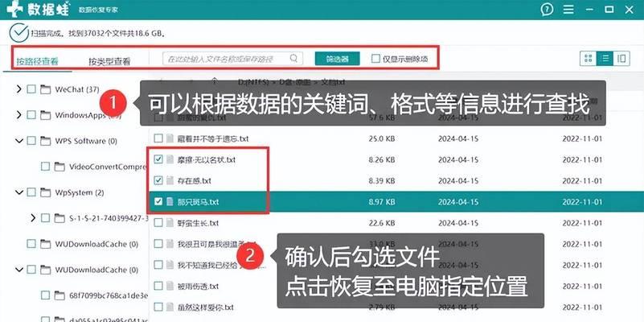Click the file name search input field

pyautogui.click(x=233, y=59)
